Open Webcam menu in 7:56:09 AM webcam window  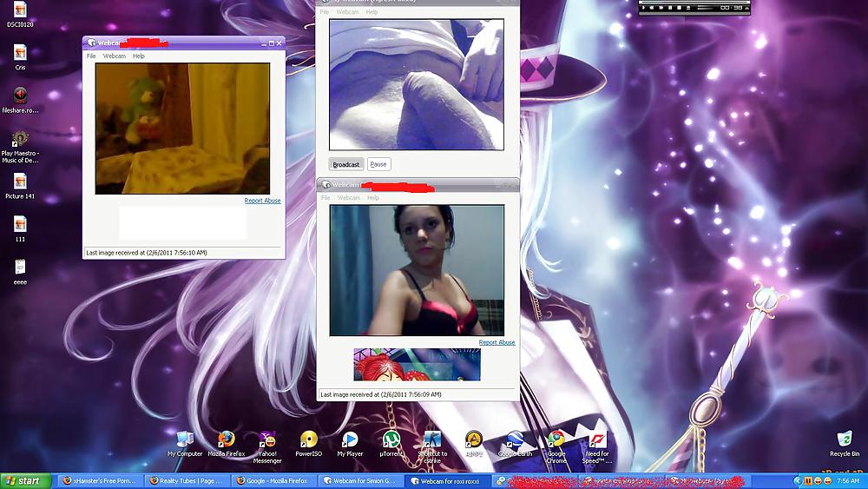(x=349, y=198)
